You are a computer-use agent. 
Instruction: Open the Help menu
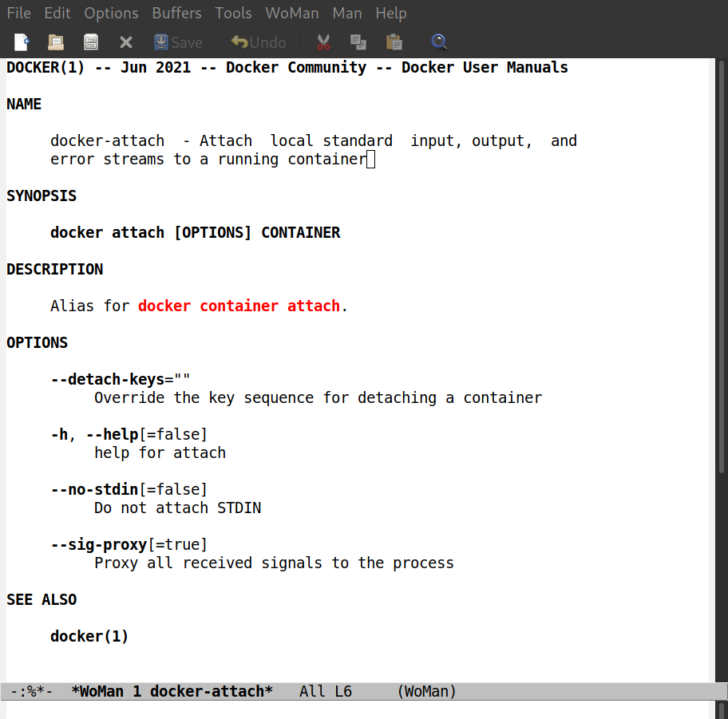[x=391, y=13]
